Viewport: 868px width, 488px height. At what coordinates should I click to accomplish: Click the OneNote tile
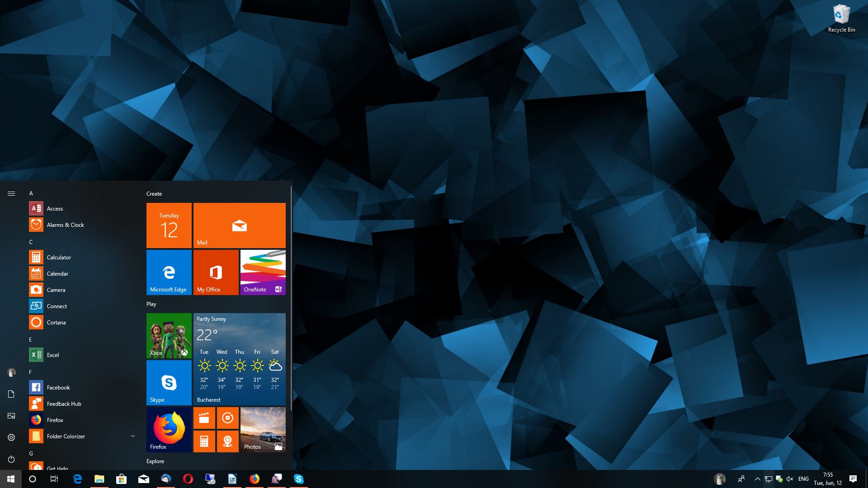click(x=263, y=272)
